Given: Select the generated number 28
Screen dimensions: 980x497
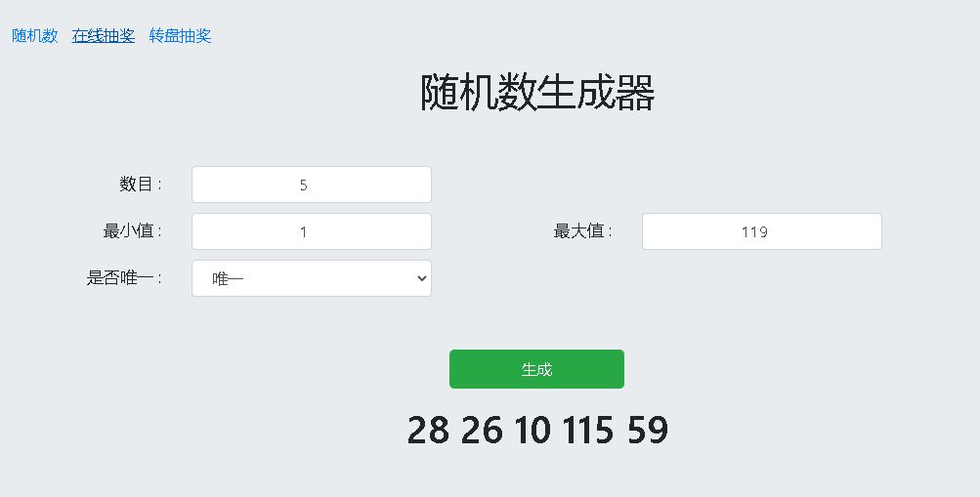Looking at the screenshot, I should pos(428,430).
